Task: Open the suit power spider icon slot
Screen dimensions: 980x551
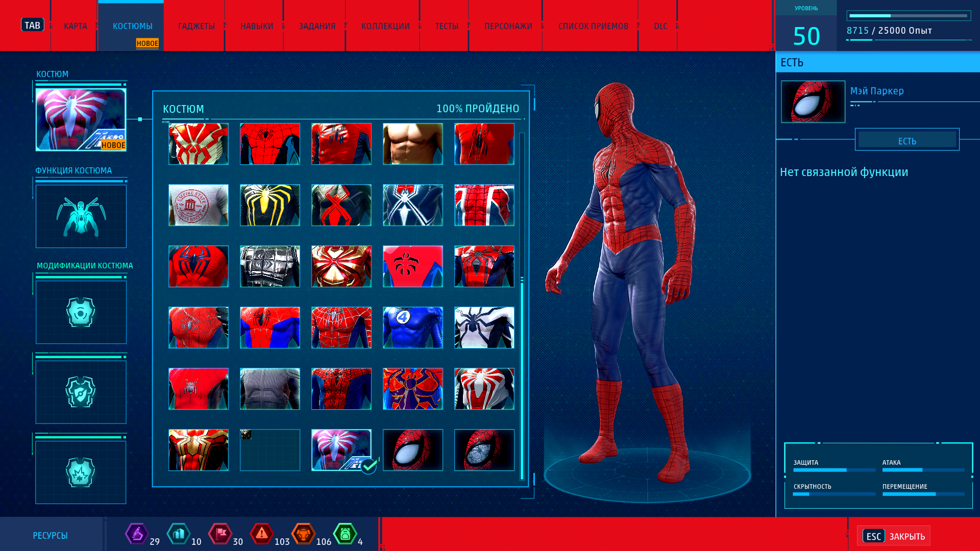Action: pyautogui.click(x=81, y=216)
